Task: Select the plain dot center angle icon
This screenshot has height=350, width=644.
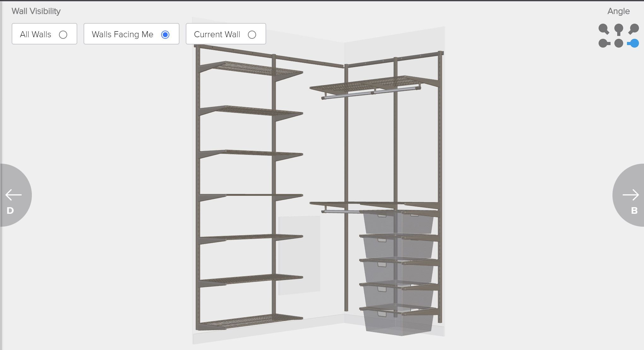Action: point(619,43)
